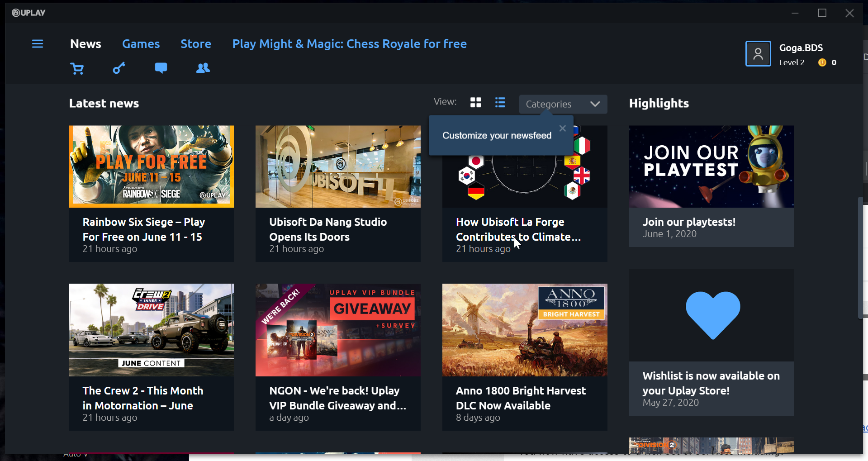Screen dimensions: 868x461
Task: Click the user profile avatar
Action: [x=758, y=54]
